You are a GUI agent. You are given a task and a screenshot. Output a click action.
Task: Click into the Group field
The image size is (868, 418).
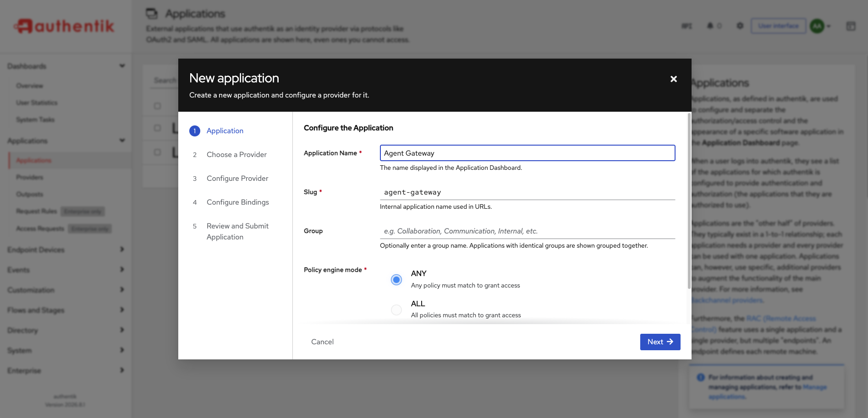coord(527,231)
